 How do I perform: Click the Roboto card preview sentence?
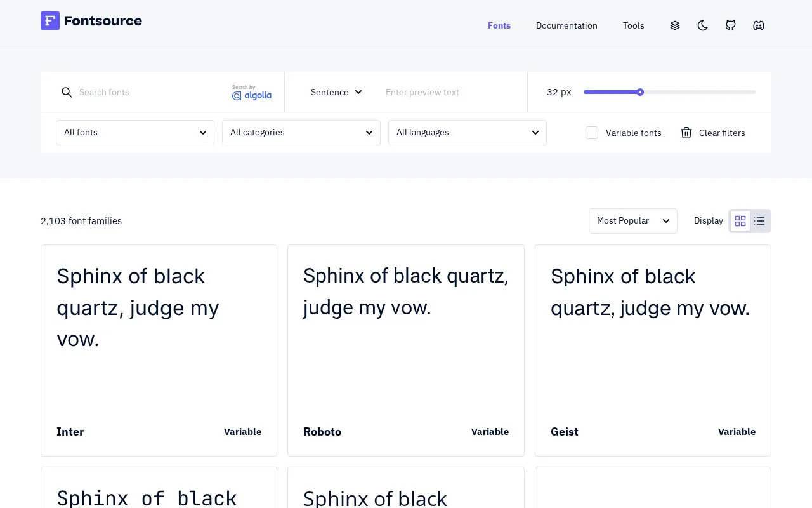click(406, 292)
